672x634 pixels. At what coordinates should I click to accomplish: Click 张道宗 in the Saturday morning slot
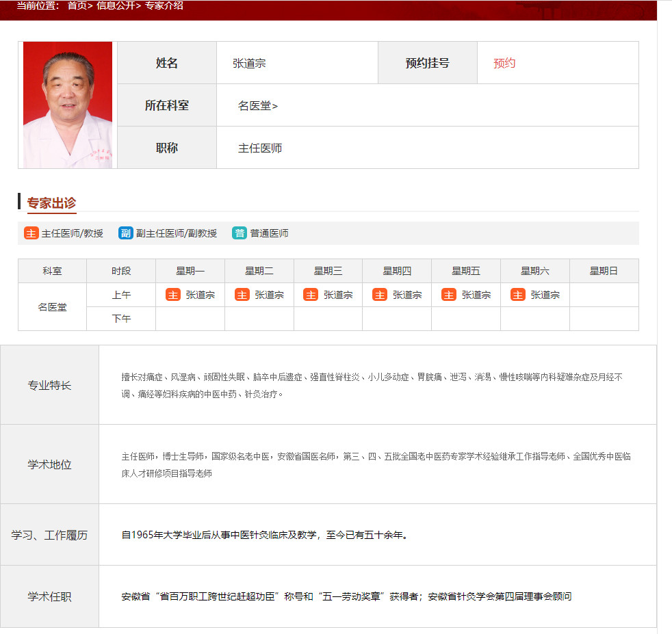[x=545, y=295]
